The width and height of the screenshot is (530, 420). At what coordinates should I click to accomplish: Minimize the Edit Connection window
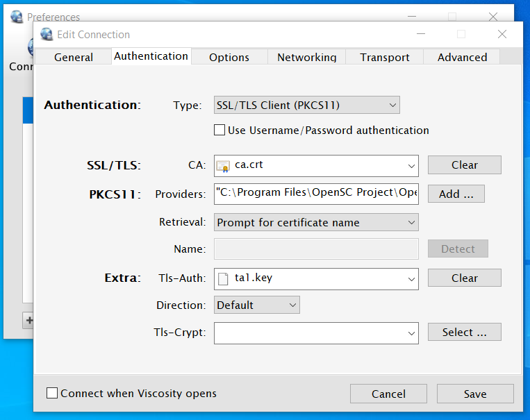pos(421,34)
